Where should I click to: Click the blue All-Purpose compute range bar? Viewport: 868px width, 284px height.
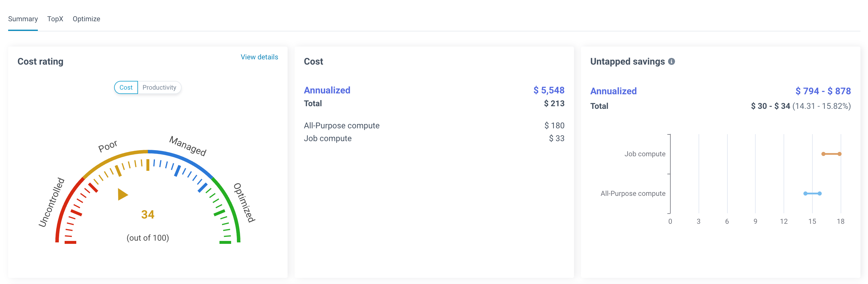click(812, 194)
